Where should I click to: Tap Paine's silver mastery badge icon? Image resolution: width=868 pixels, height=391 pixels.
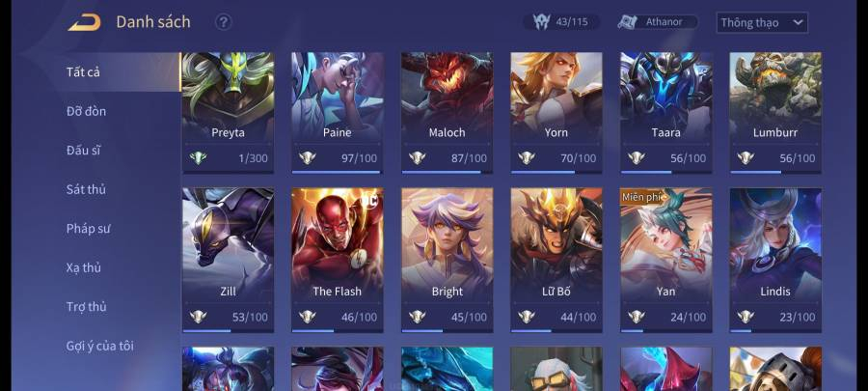pos(308,157)
